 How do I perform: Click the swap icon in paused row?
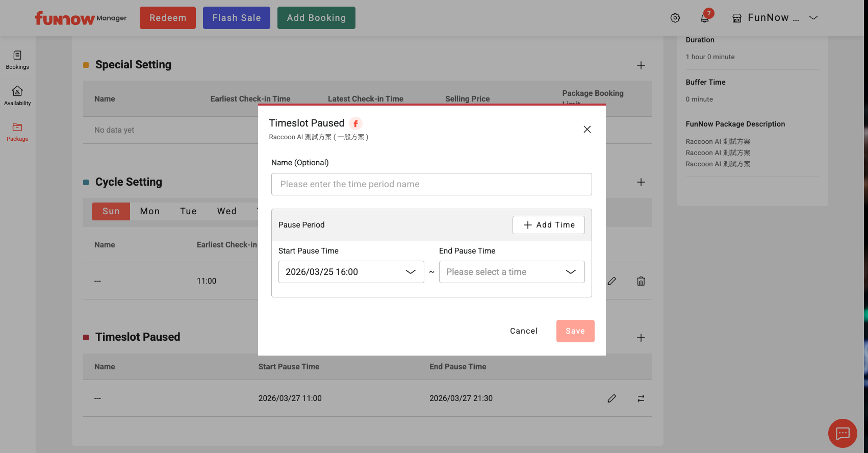click(641, 398)
